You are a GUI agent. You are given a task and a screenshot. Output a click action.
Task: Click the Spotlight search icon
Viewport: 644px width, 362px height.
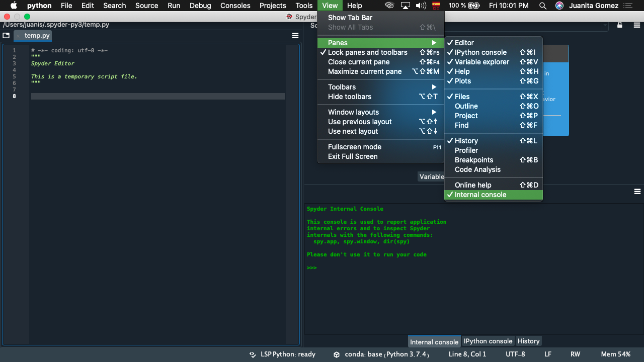click(x=542, y=6)
